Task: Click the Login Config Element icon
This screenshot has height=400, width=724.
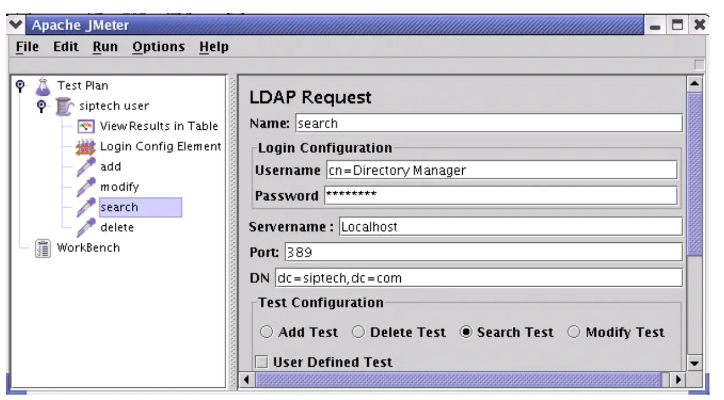Action: pyautogui.click(x=86, y=147)
